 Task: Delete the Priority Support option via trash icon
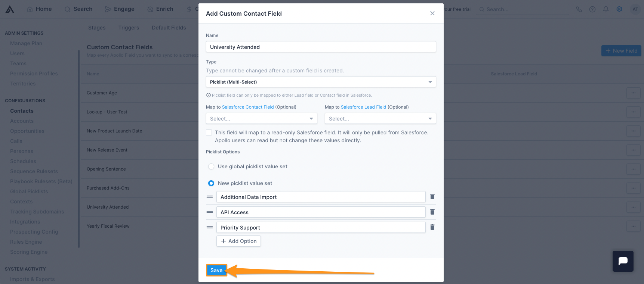pos(432,227)
